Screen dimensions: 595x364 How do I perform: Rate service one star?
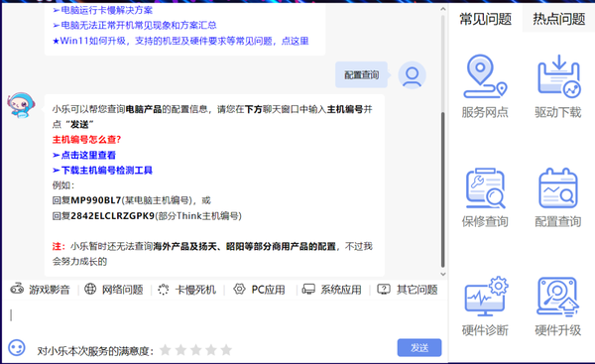pos(165,349)
